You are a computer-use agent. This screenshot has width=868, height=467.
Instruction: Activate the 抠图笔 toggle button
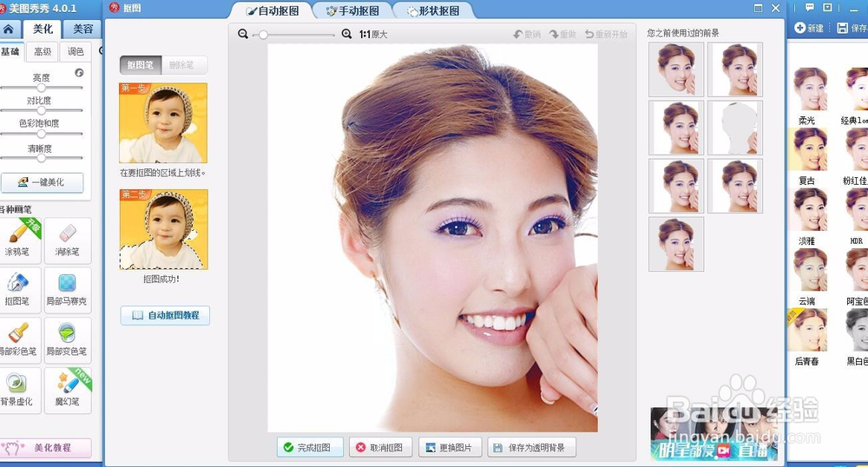(x=141, y=65)
